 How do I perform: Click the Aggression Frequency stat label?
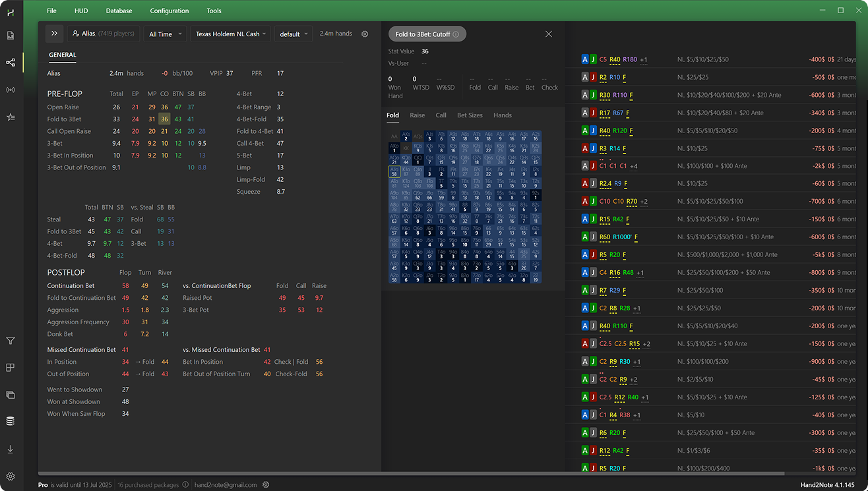pyautogui.click(x=78, y=322)
